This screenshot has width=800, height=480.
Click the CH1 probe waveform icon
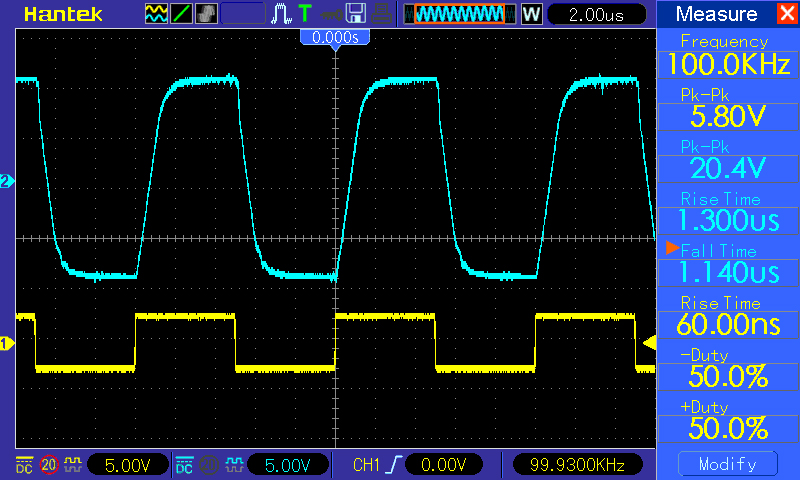coord(73,464)
